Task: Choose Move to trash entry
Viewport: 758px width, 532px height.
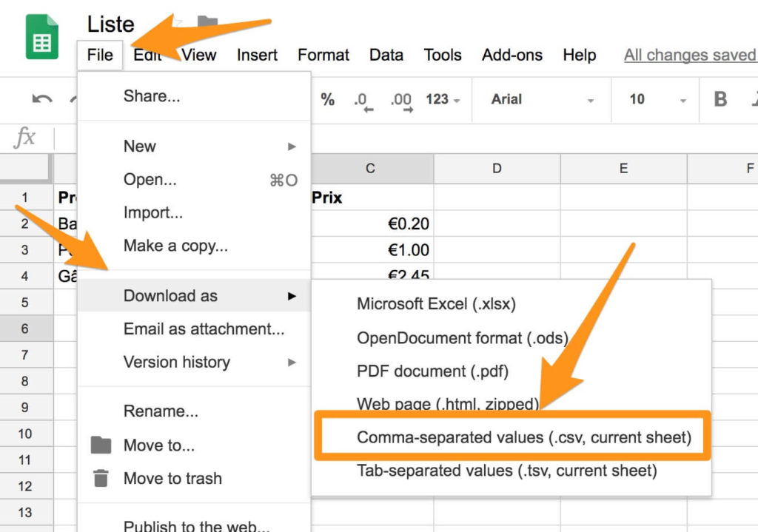Action: (x=194, y=479)
